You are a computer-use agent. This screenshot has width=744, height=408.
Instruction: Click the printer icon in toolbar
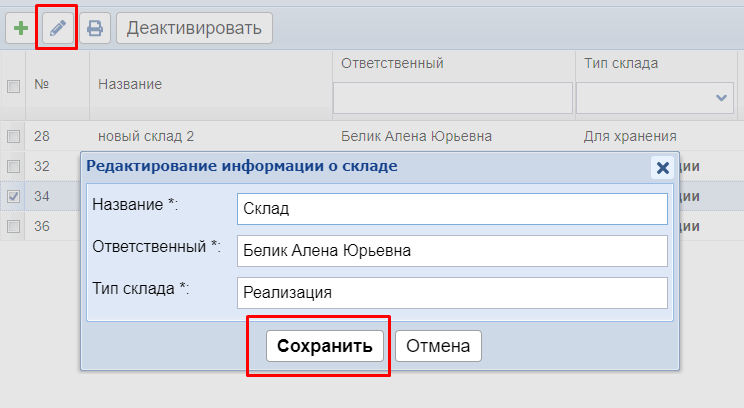coord(95,28)
